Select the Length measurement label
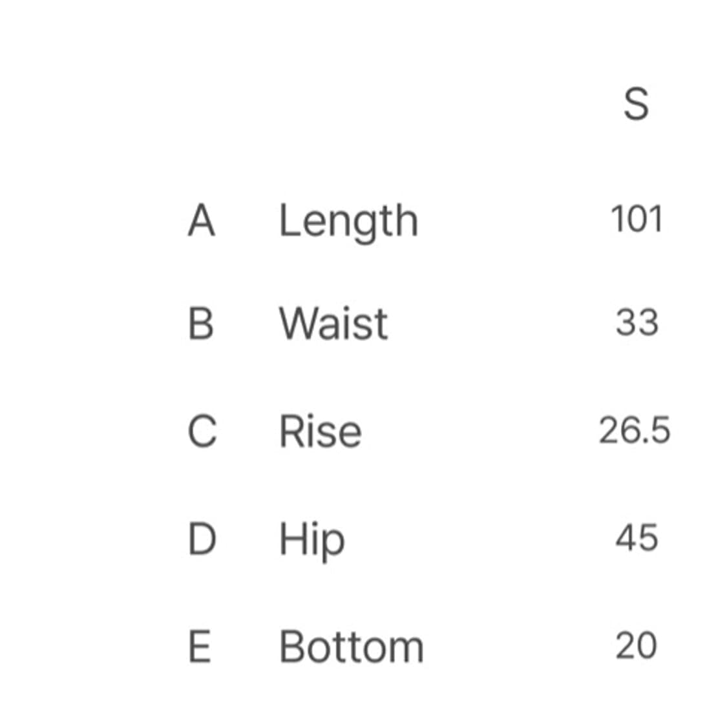This screenshot has height=728, width=727. [x=348, y=222]
